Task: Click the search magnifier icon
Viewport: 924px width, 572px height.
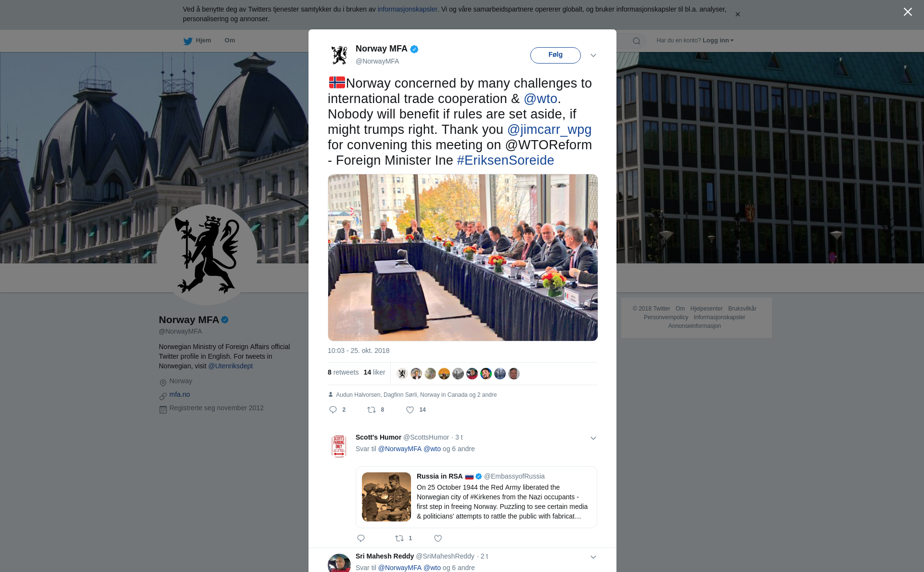Action: tap(637, 41)
